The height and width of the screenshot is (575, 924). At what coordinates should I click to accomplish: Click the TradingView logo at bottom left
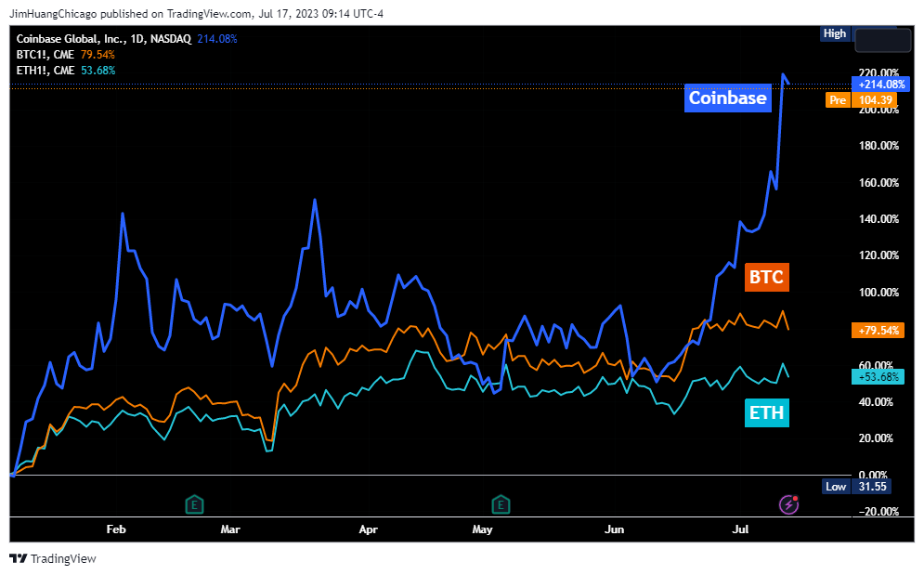[x=53, y=558]
